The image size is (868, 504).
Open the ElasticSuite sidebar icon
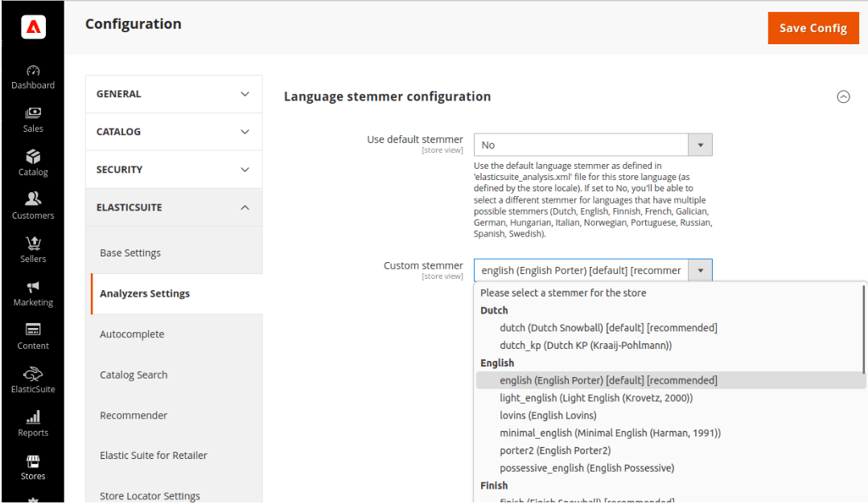coord(33,375)
